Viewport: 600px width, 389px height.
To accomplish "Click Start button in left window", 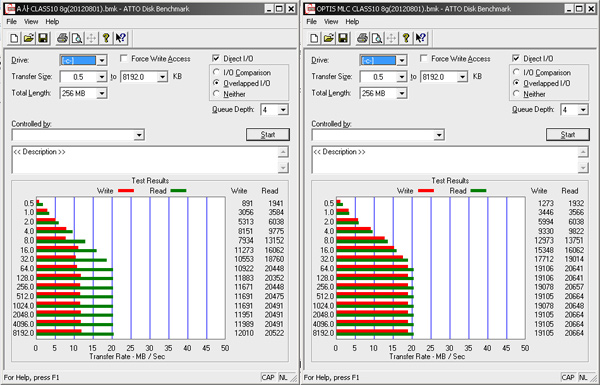I will point(268,135).
